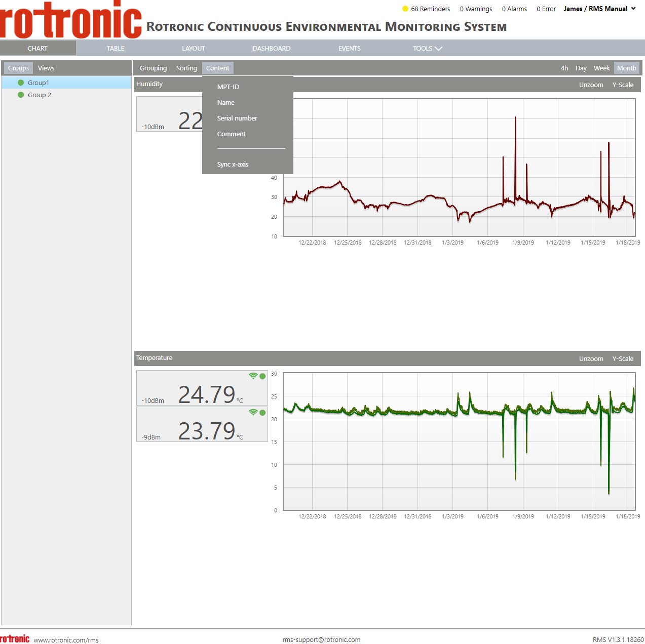Expand the James / RMS Manual user menu
This screenshot has height=644, width=645.
(x=599, y=9)
